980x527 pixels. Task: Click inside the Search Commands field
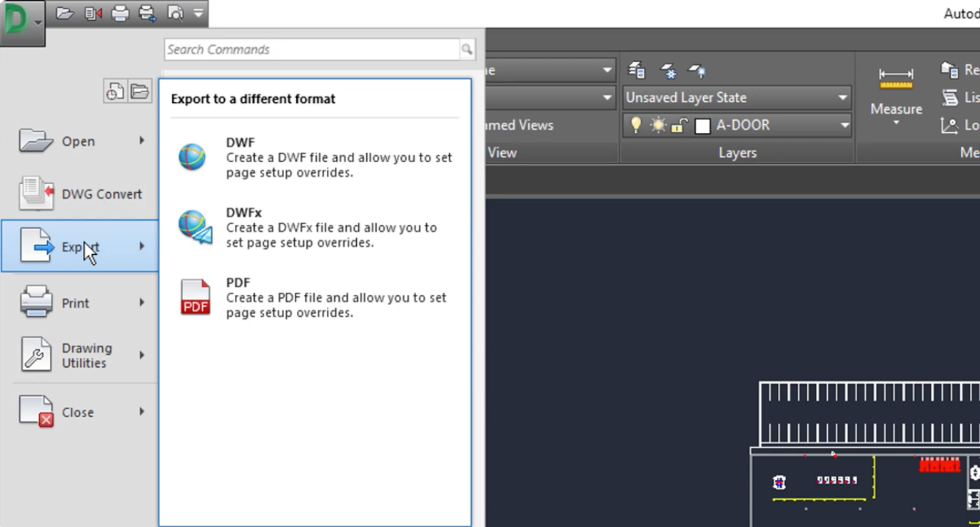(314, 49)
